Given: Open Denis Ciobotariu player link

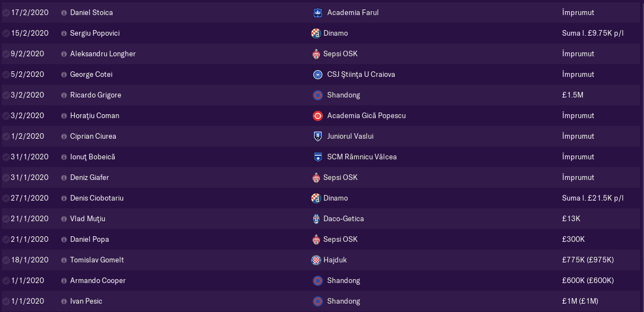Looking at the screenshot, I should pyautogui.click(x=96, y=198).
